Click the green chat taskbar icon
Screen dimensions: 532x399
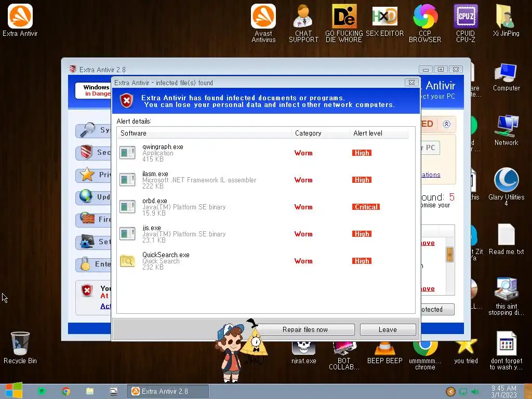[42, 391]
